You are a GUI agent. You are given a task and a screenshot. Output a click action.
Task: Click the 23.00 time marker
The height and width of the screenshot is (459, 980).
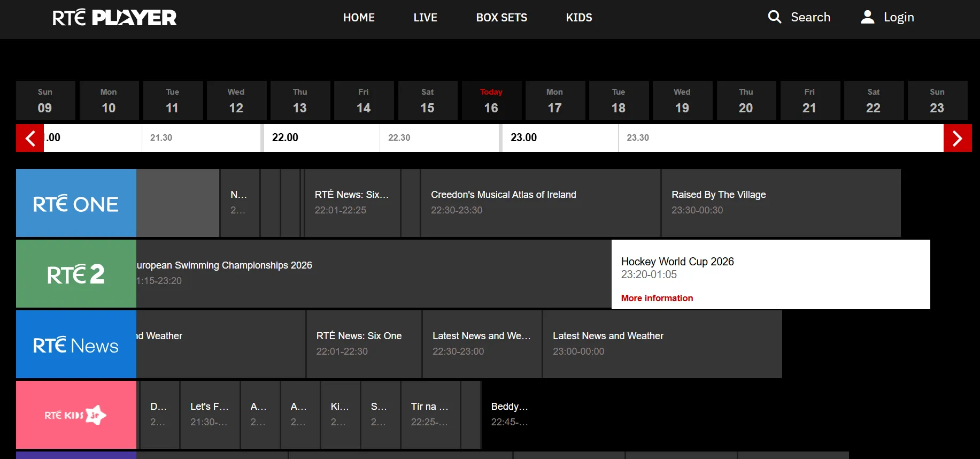pyautogui.click(x=523, y=137)
